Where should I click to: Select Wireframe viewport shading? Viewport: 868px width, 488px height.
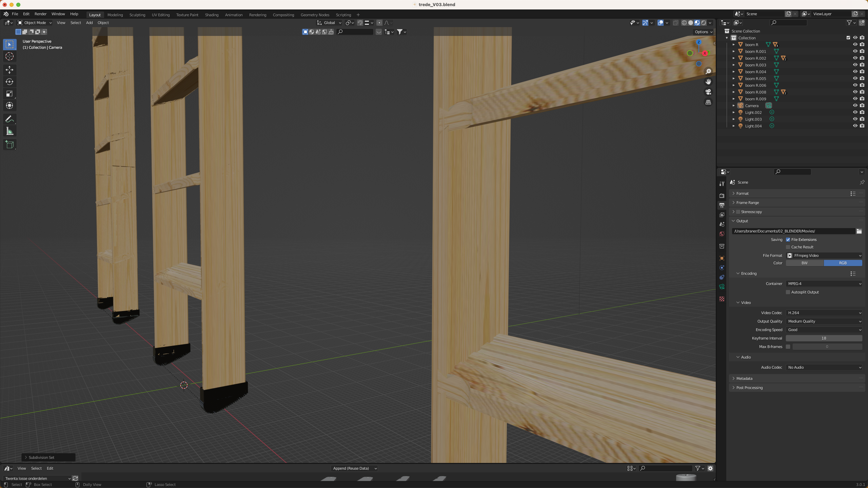pos(684,23)
